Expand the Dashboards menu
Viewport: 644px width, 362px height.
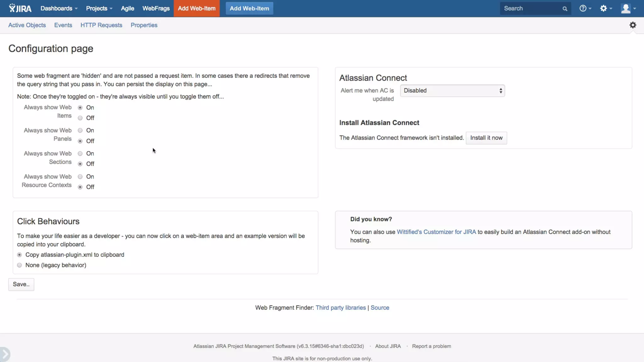59,8
